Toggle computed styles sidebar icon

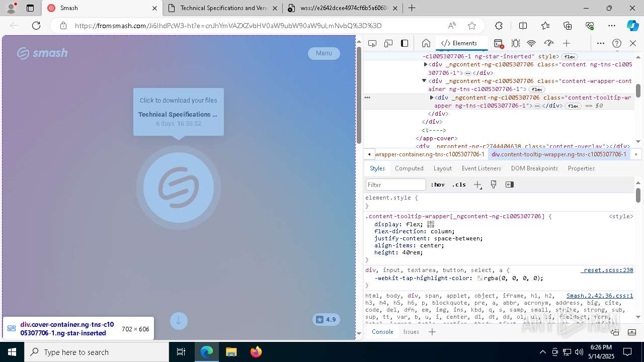click(510, 185)
